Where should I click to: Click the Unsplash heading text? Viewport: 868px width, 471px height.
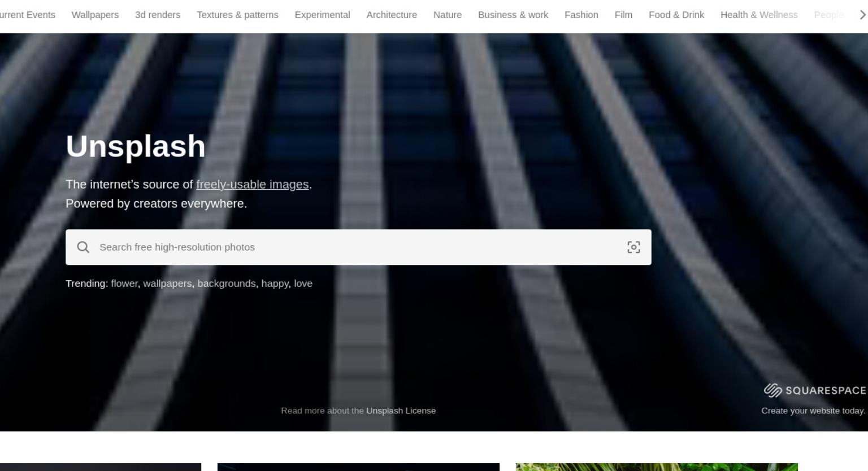(x=136, y=146)
